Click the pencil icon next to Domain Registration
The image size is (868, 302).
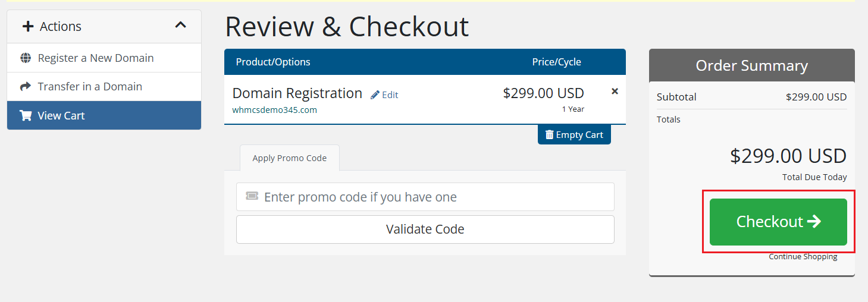click(x=375, y=95)
